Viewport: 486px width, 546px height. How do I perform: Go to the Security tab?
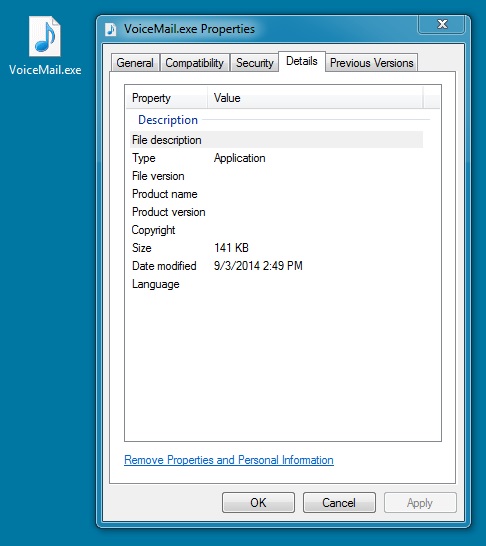[254, 63]
